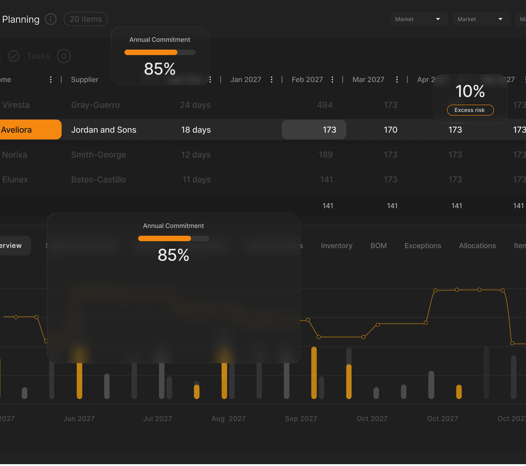Click the info icon next to Planning
526x466 pixels.
click(x=51, y=19)
